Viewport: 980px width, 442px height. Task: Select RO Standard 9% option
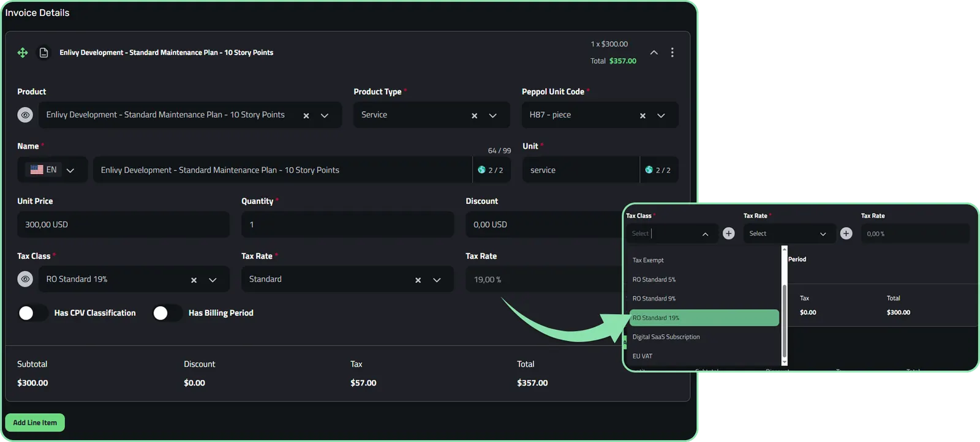(704, 298)
